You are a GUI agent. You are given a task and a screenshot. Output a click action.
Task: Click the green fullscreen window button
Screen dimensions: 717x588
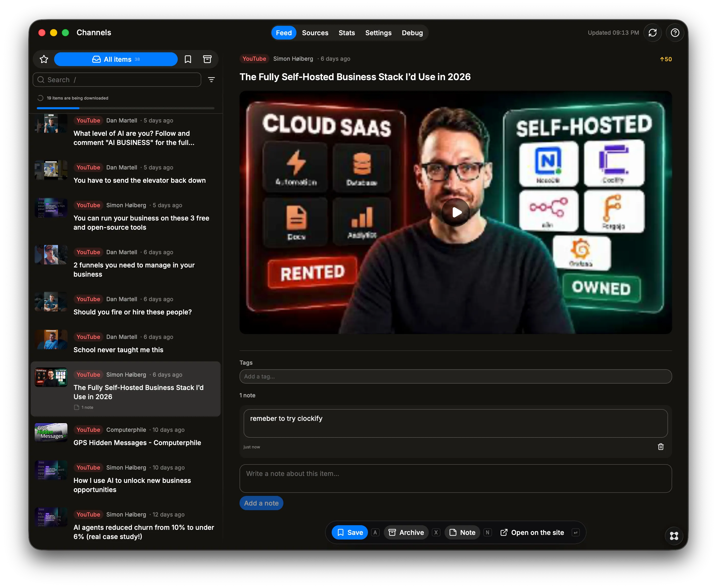pos(65,32)
